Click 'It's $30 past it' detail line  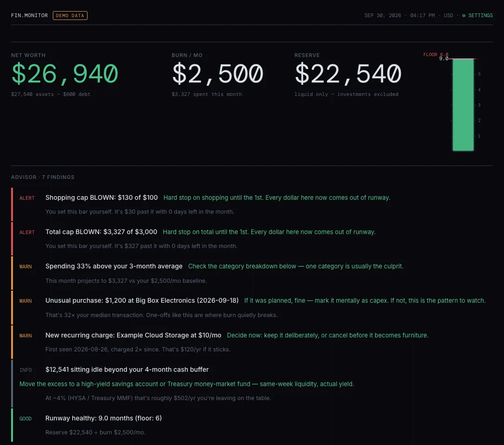[140, 212]
